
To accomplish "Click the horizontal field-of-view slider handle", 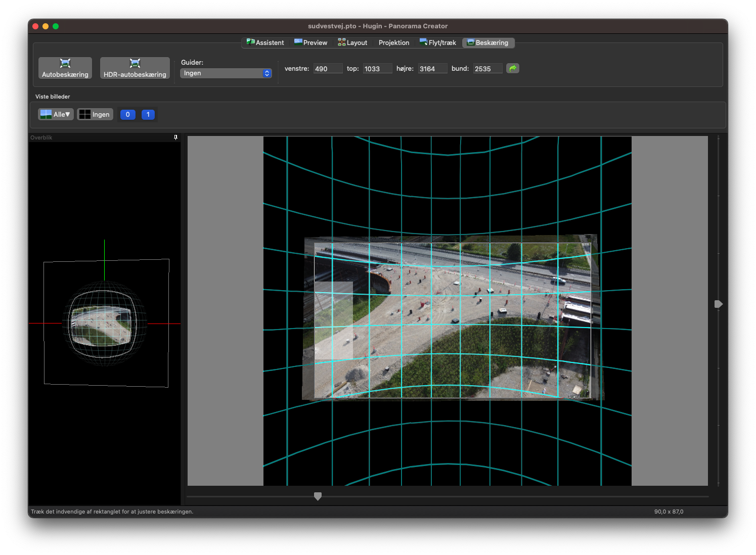I will 318,496.
